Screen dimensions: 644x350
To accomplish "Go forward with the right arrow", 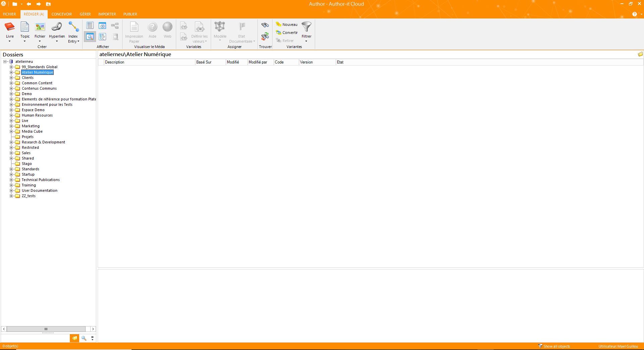I will coord(39,4).
